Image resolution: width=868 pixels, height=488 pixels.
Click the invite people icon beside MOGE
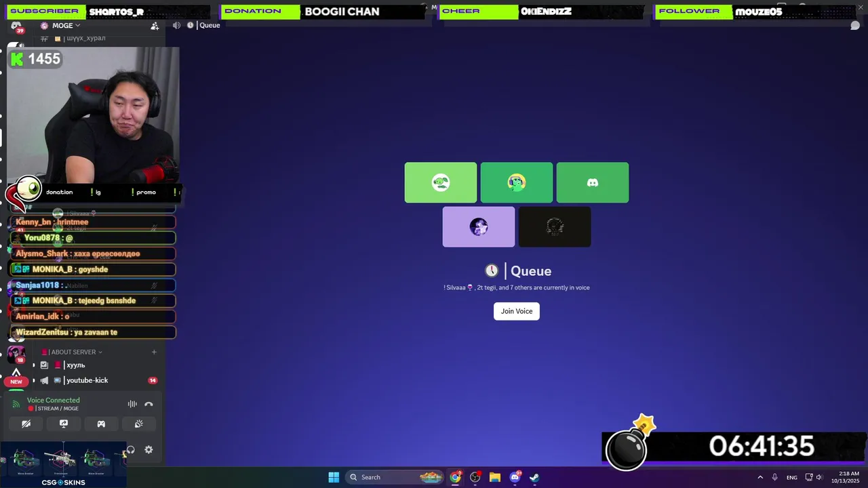click(155, 26)
